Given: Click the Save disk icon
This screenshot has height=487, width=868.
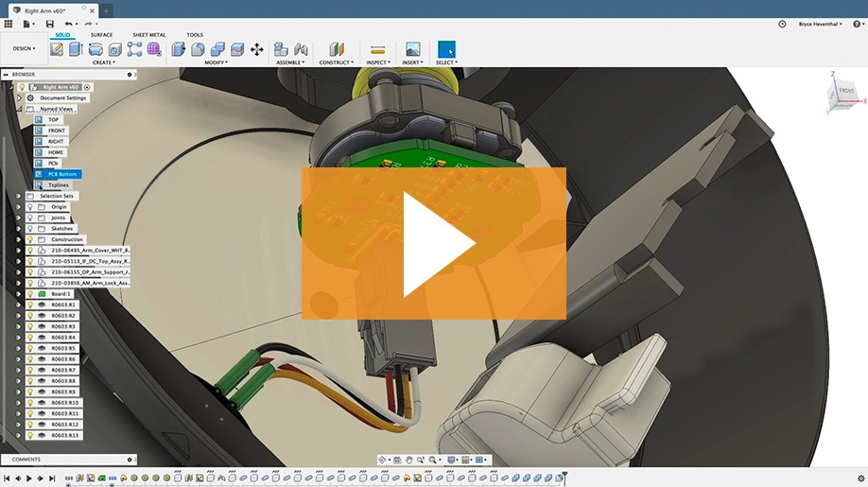Looking at the screenshot, I should (50, 24).
